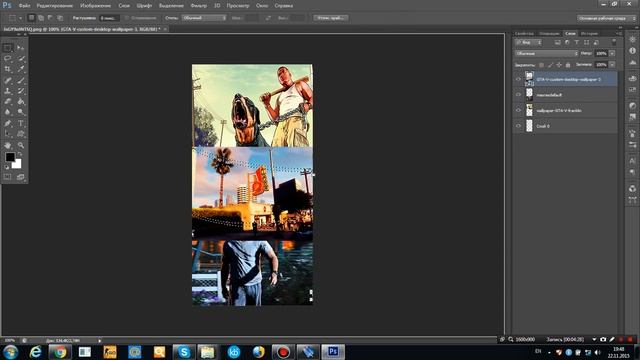
Task: Toggle Quick Mask mode
Action: click(x=8, y=177)
